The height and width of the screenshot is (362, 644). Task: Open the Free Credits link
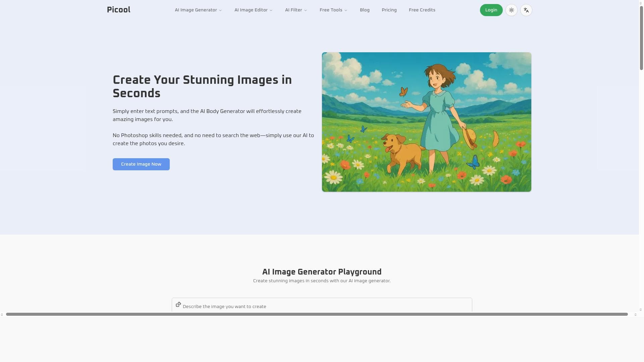(x=422, y=10)
